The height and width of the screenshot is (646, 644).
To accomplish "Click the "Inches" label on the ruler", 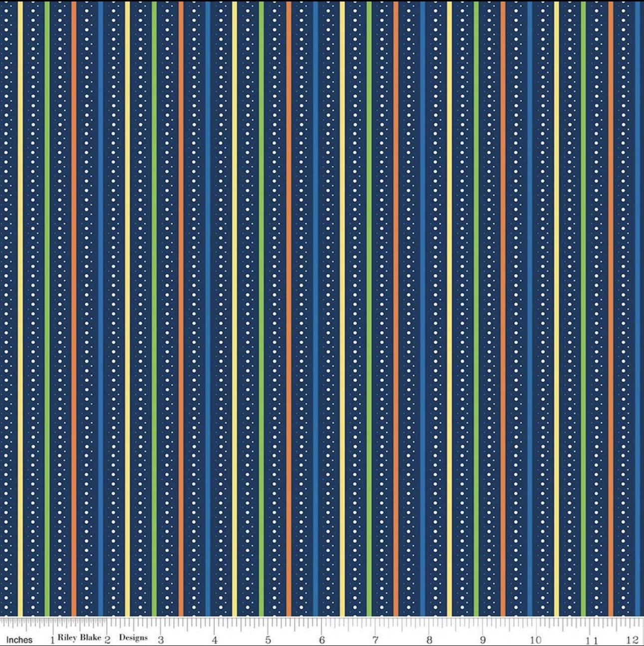I will 19,640.
